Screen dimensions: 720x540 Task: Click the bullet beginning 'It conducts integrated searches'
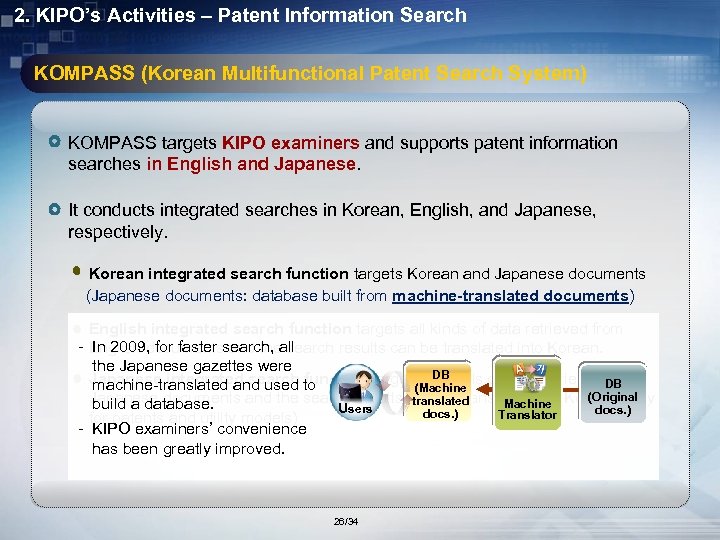pos(332,221)
